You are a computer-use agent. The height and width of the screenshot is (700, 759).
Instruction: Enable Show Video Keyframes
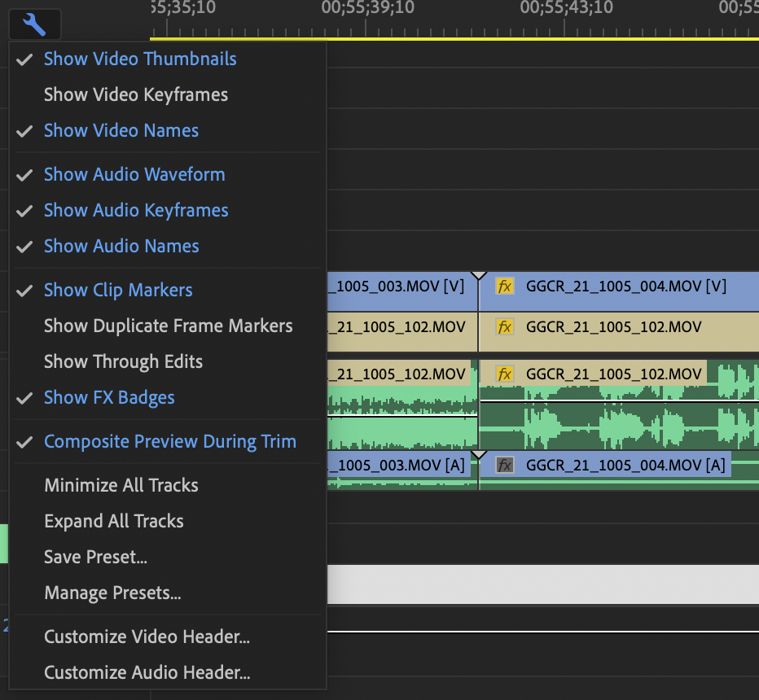coord(134,94)
